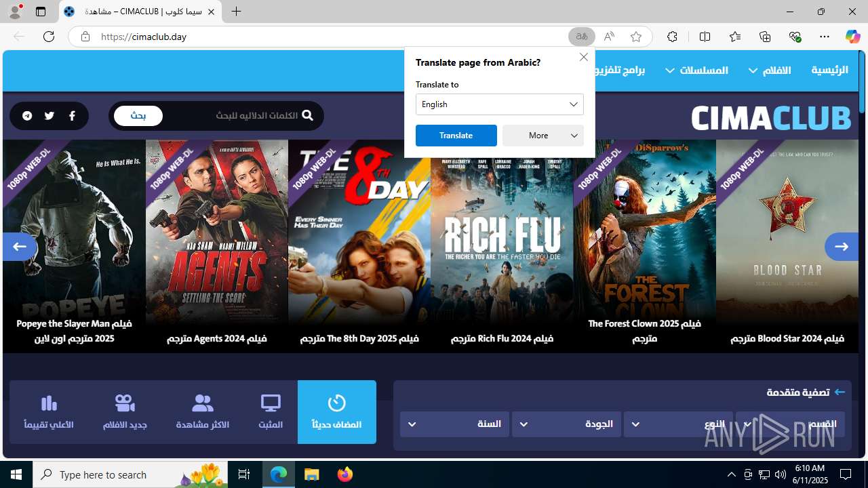This screenshot has height=488, width=868.
Task: Open برامج تلفزيونية menu item
Action: pyautogui.click(x=620, y=70)
